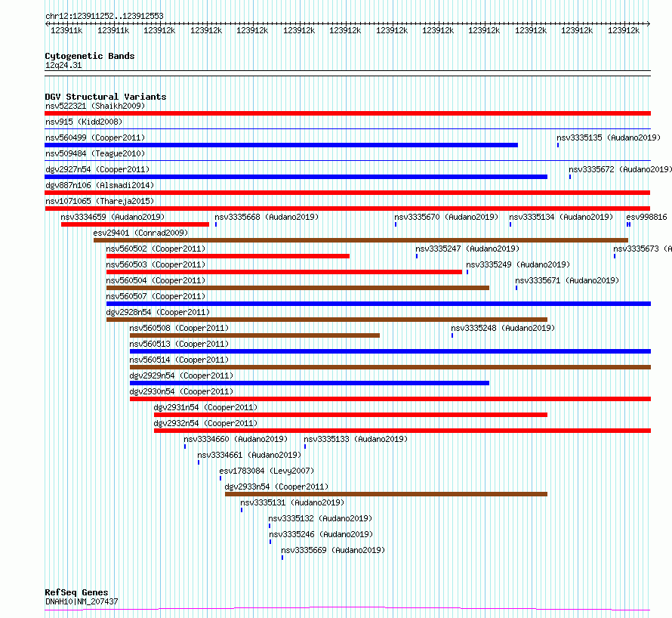Viewport: 672px width, 618px height.
Task: Click the small blue esv998816 marker
Action: pos(628,224)
